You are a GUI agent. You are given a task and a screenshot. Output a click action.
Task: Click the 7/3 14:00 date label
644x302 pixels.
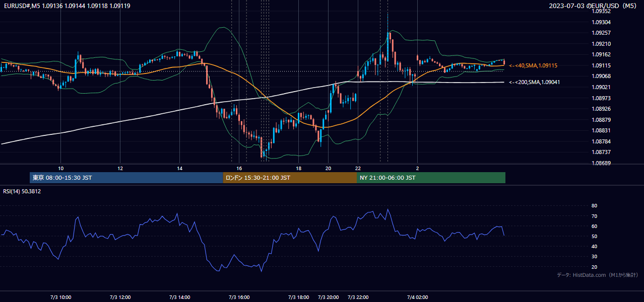(x=180, y=297)
